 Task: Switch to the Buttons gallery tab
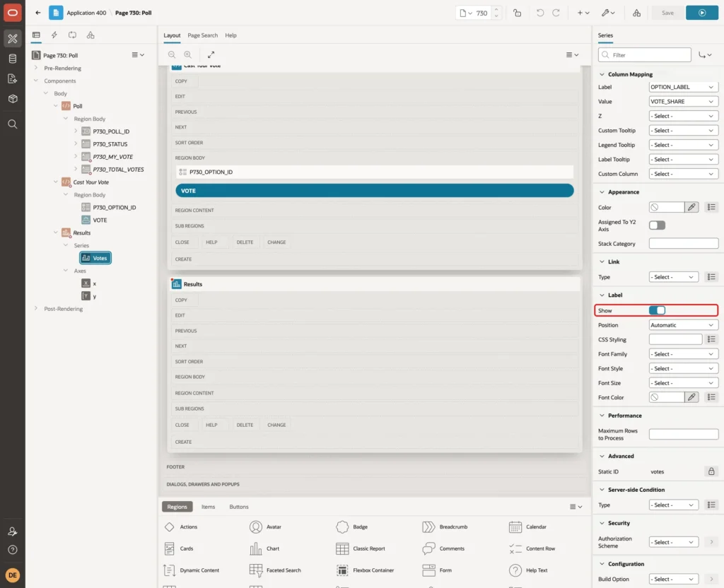point(239,507)
